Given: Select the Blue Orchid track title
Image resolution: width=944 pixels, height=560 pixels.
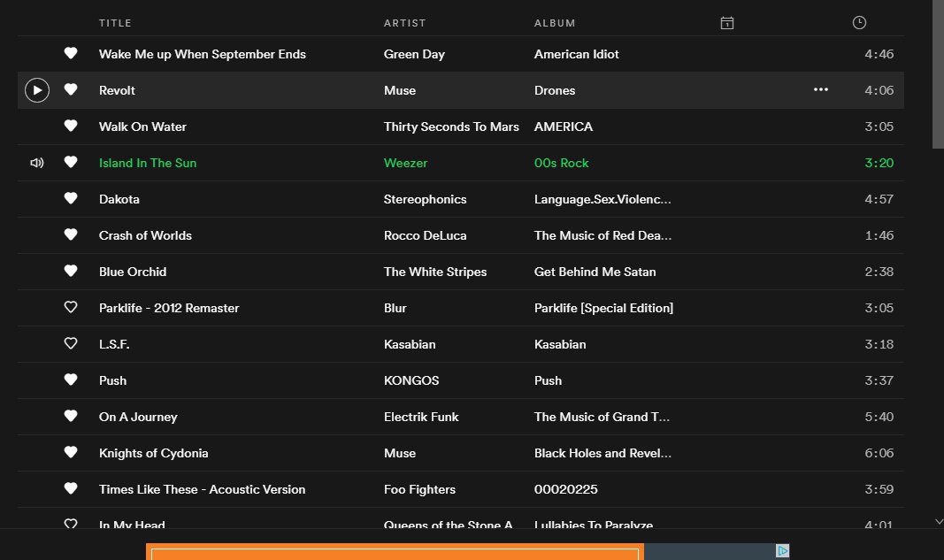Looking at the screenshot, I should (133, 272).
